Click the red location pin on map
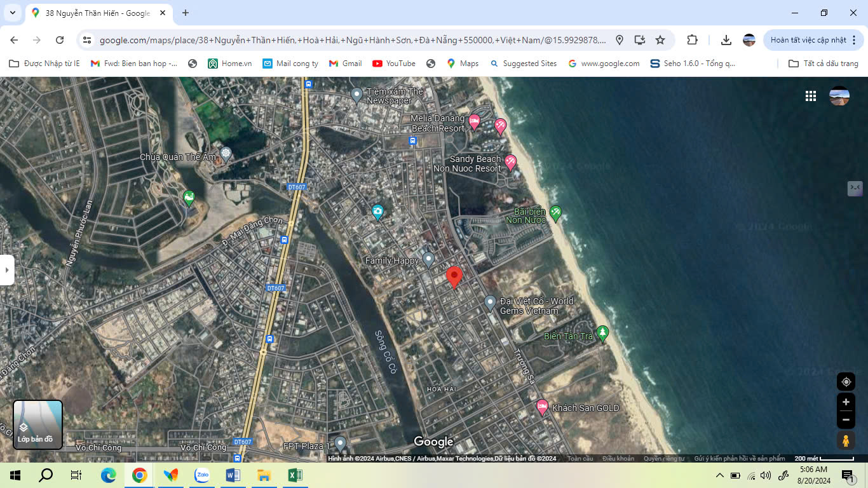868x488 pixels. pos(454,277)
